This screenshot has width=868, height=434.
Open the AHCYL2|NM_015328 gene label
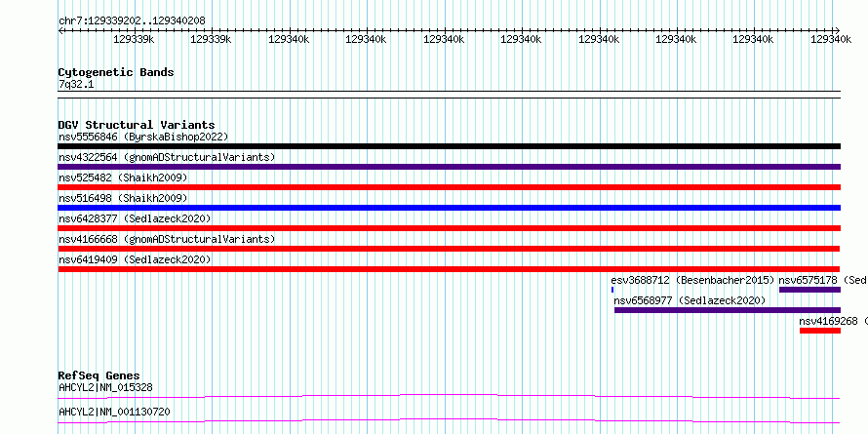pos(105,387)
